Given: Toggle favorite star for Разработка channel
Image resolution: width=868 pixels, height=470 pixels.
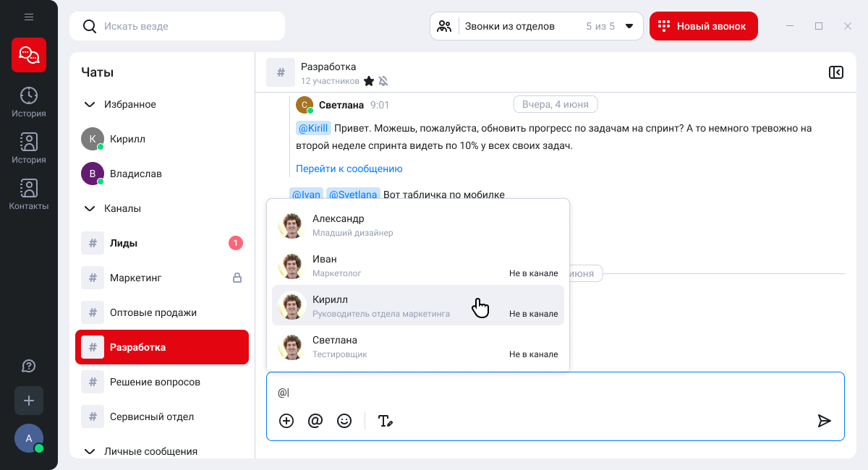Looking at the screenshot, I should click(369, 81).
